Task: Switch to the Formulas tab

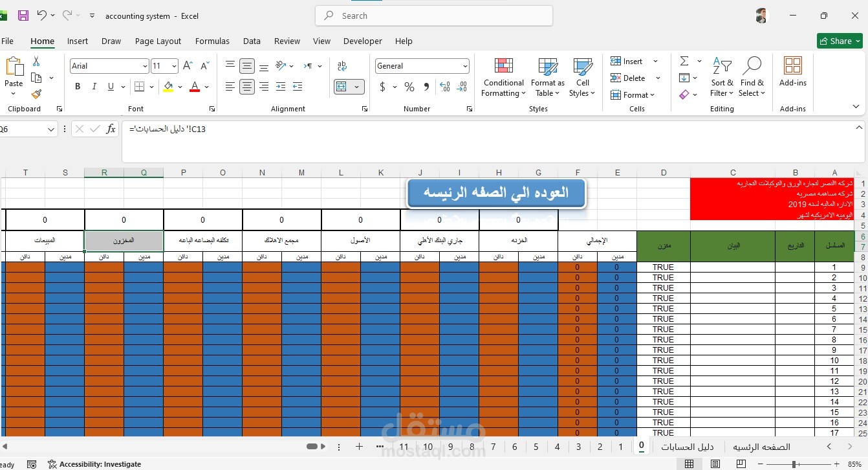Action: click(x=212, y=41)
